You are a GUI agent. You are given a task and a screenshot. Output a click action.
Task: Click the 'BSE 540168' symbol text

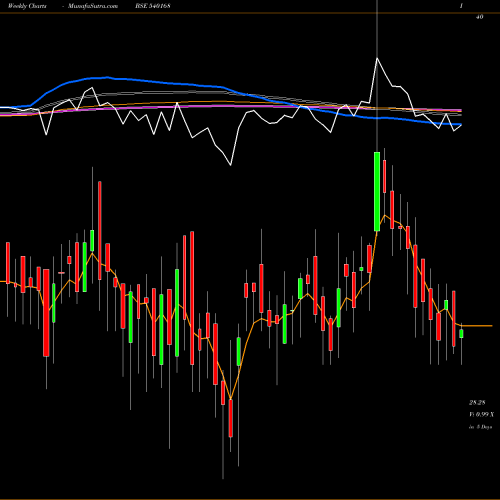pyautogui.click(x=153, y=6)
